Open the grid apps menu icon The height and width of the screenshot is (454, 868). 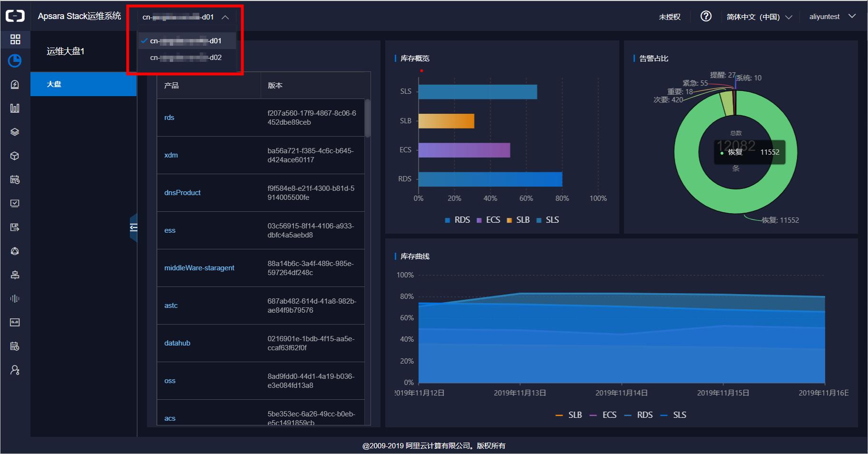[x=15, y=39]
